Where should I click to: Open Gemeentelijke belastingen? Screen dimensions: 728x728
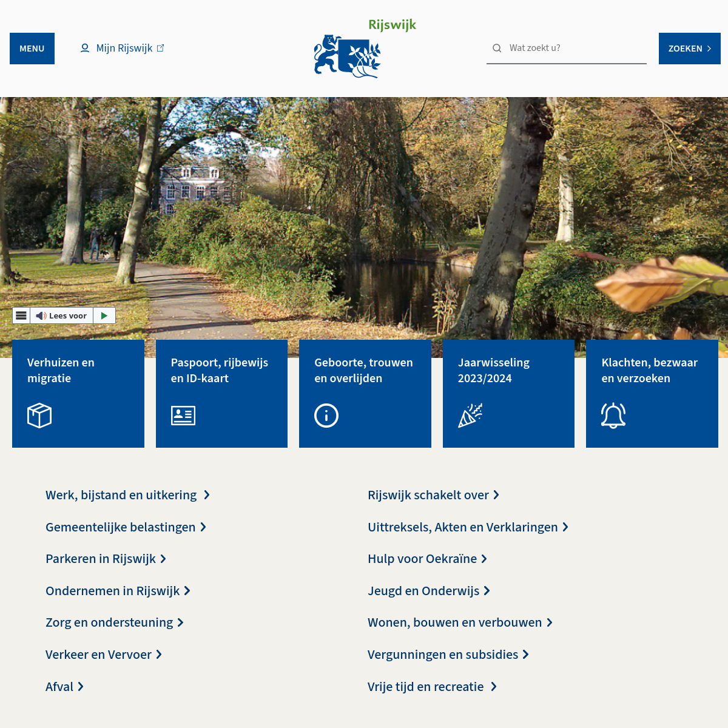(121, 527)
